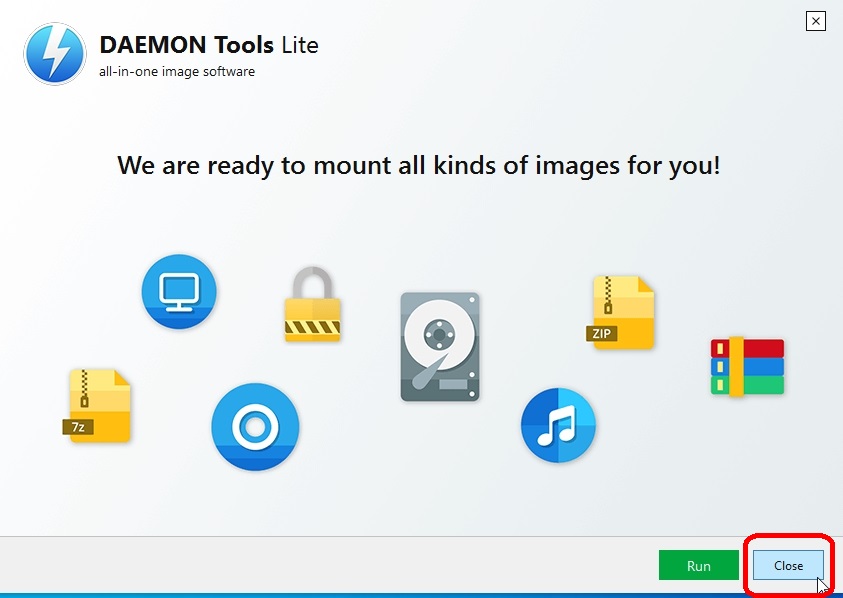The height and width of the screenshot is (598, 843).
Task: Click the 'all-in-one image software' subtitle
Action: 177,72
